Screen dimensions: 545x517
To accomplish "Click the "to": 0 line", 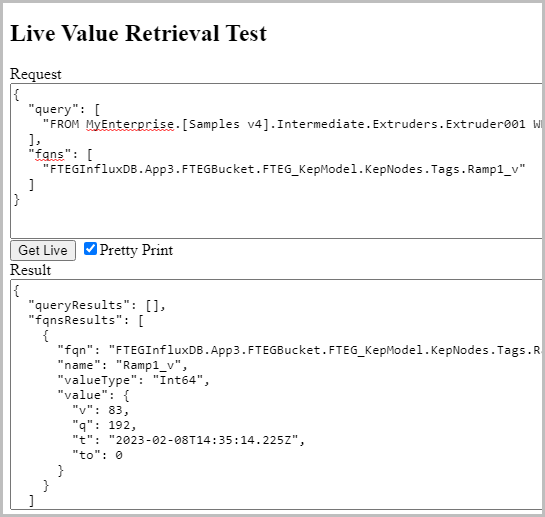I will click(x=97, y=455).
